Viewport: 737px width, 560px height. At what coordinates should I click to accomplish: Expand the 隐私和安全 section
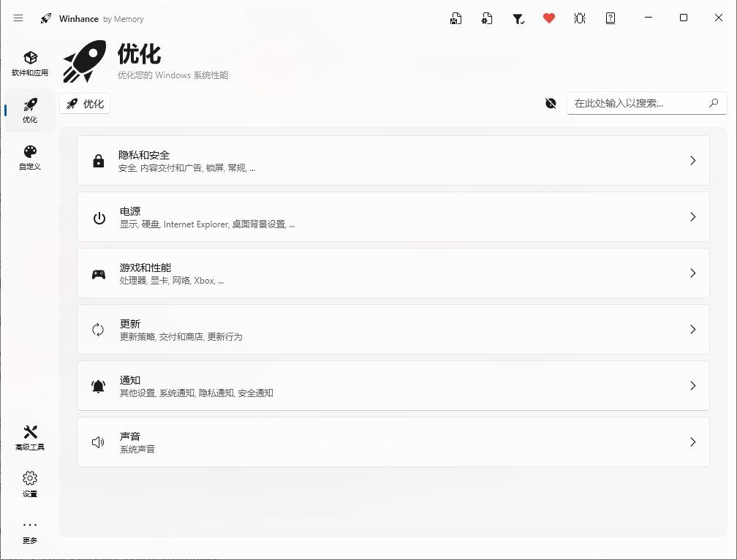(393, 160)
